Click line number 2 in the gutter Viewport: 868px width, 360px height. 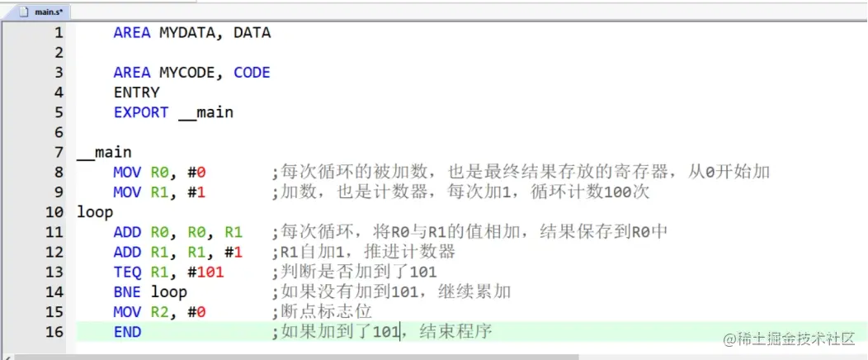coord(59,53)
